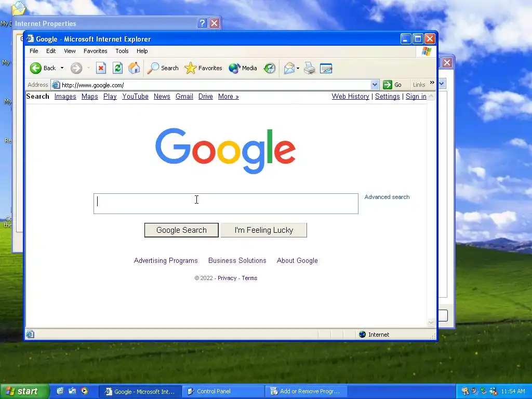Screen dimensions: 532x399
Task: Click the system tray clock
Action: point(513,391)
